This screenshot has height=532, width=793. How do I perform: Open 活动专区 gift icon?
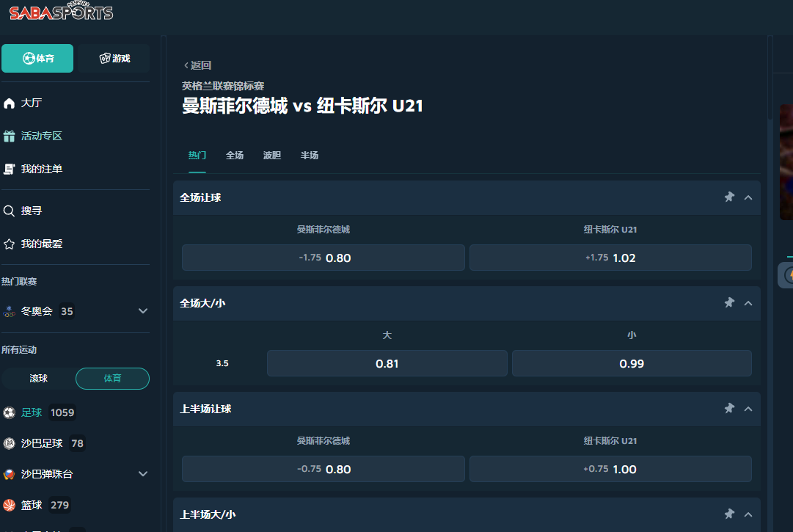click(x=10, y=136)
